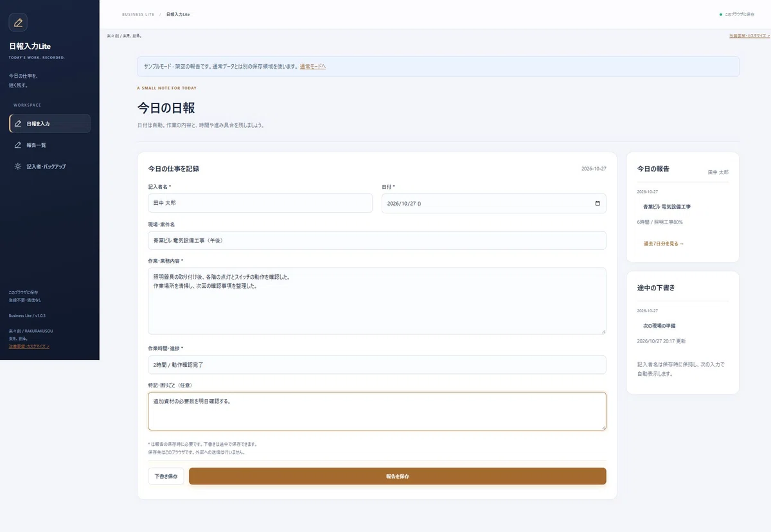The image size is (771, 532).
Task: Click resize handle of 特記・困りごと textarea
Action: 603,427
